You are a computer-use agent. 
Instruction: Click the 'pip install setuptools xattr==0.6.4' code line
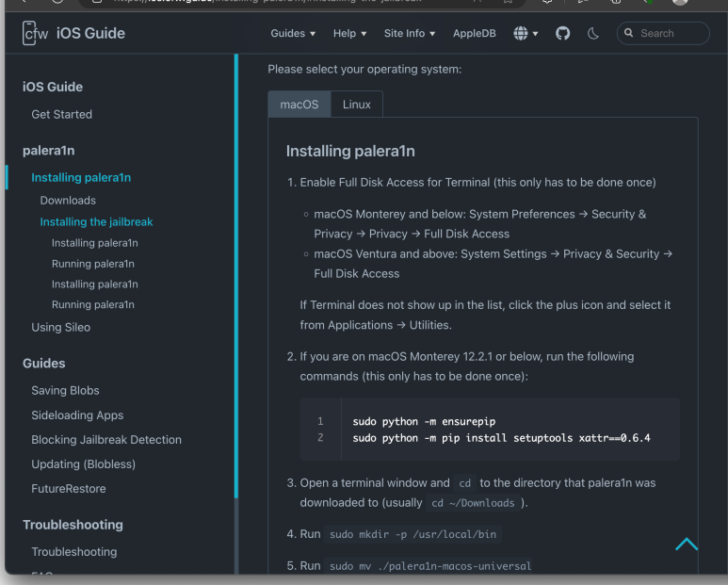tap(501, 438)
